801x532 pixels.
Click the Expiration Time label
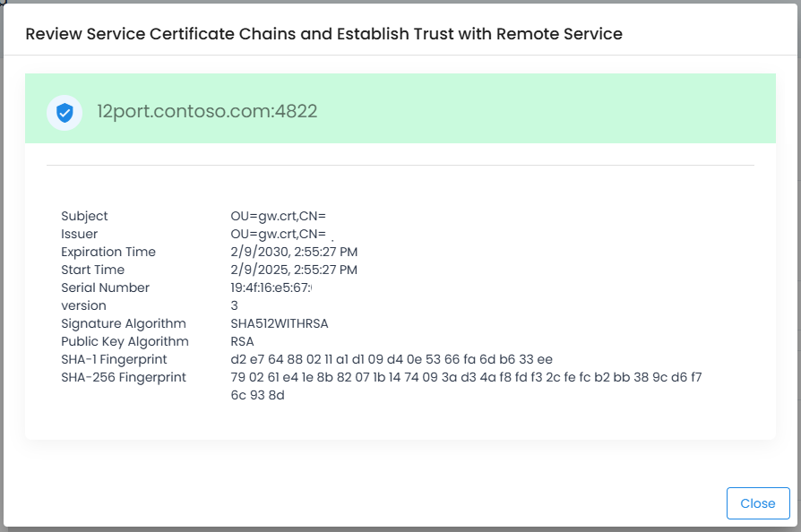pos(108,252)
